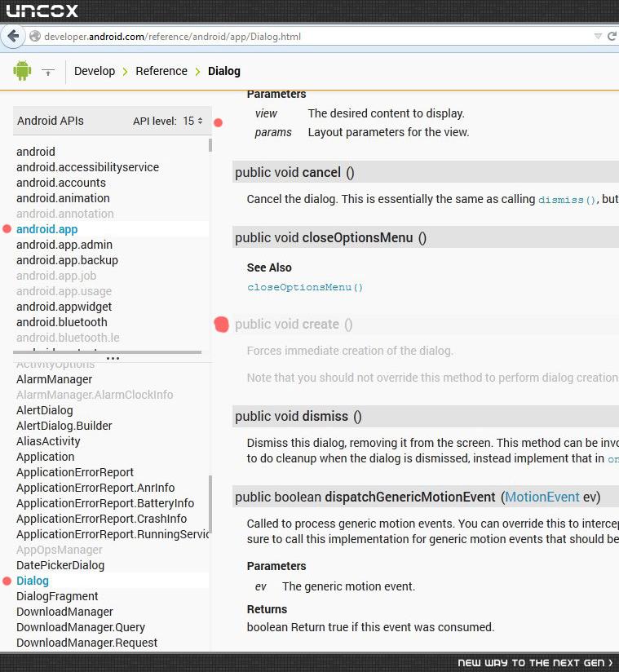Viewport: 619px width, 672px height.
Task: Open AlertDialog.Builder class
Action: (64, 426)
